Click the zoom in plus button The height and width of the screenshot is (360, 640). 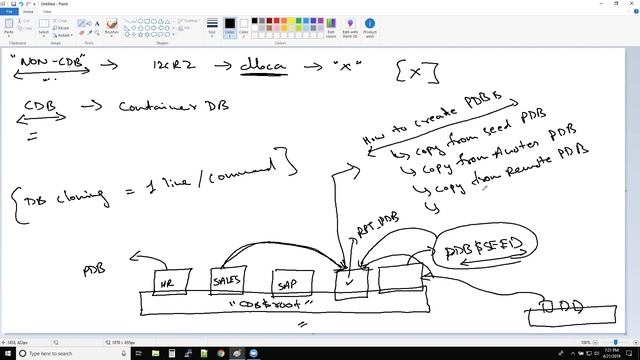coord(636,342)
